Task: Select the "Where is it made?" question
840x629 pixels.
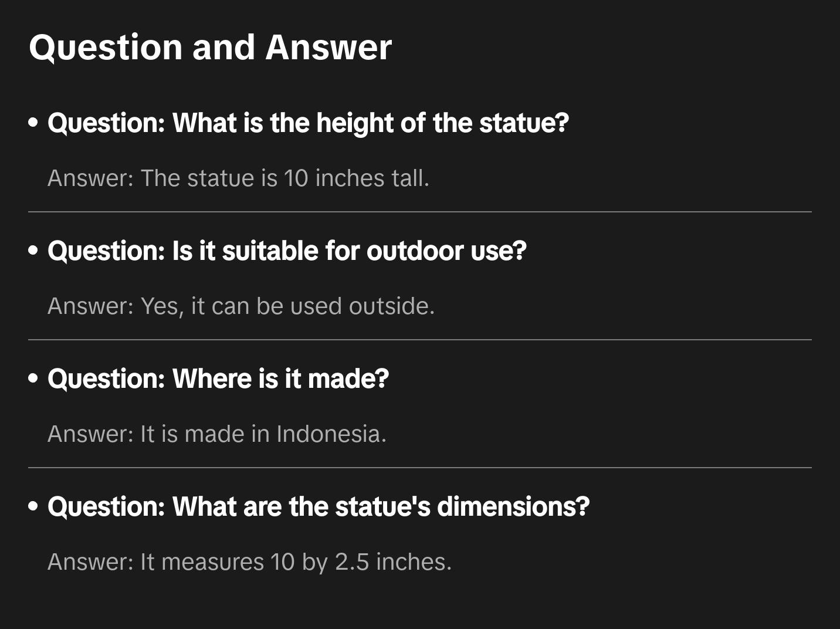Action: 218,379
